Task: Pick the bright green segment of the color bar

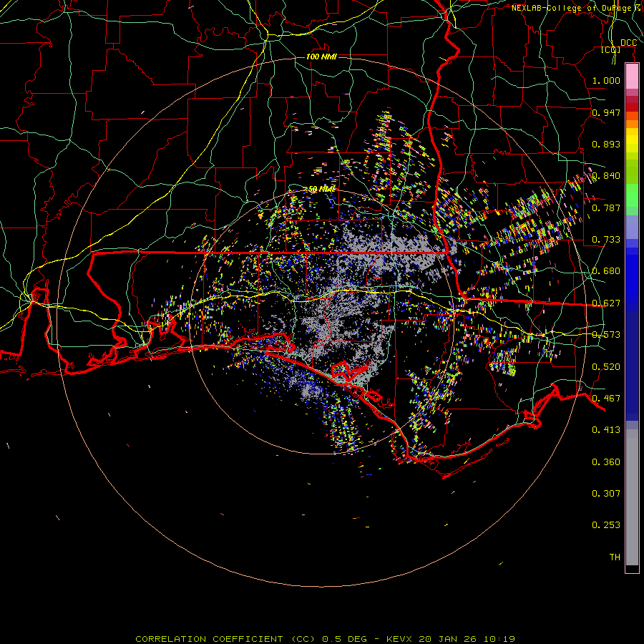Action: [632, 195]
